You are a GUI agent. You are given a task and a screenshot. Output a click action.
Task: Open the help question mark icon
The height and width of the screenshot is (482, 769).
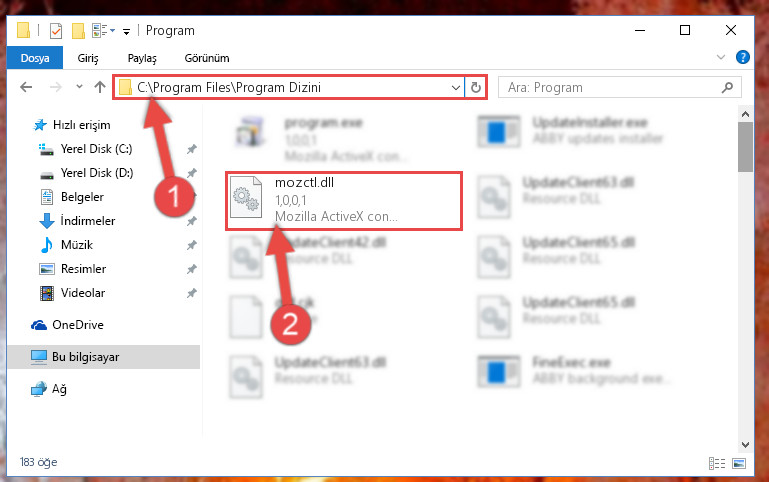(x=743, y=57)
